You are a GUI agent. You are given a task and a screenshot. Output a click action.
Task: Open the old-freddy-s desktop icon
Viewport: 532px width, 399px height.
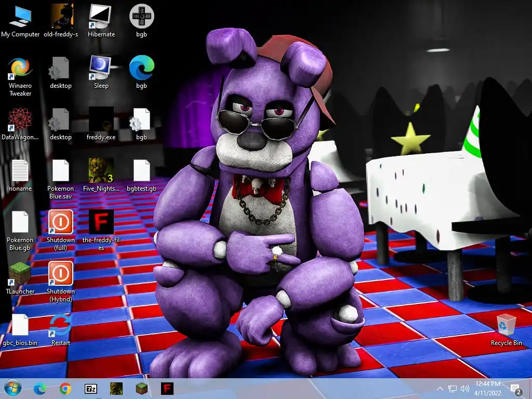61,21
